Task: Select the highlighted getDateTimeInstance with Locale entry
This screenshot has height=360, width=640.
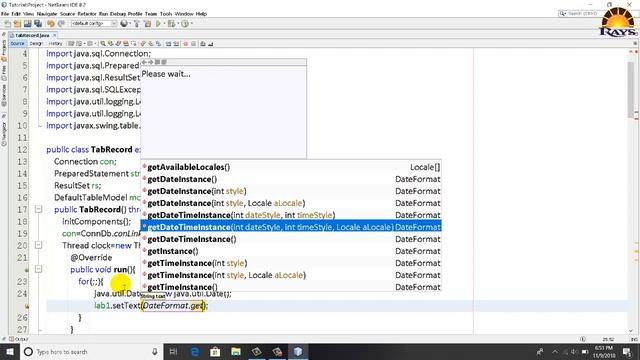Action: 291,227
